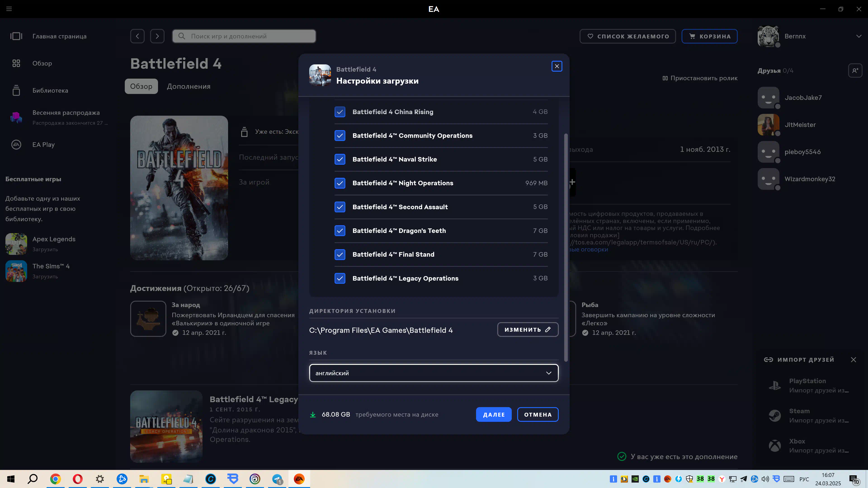Expand the Bernnx profile dropdown

click(859, 36)
